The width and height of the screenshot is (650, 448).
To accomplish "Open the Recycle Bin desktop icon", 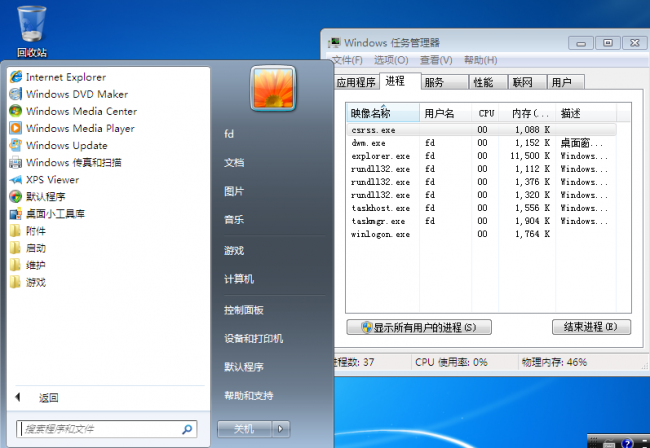I will coord(32,31).
